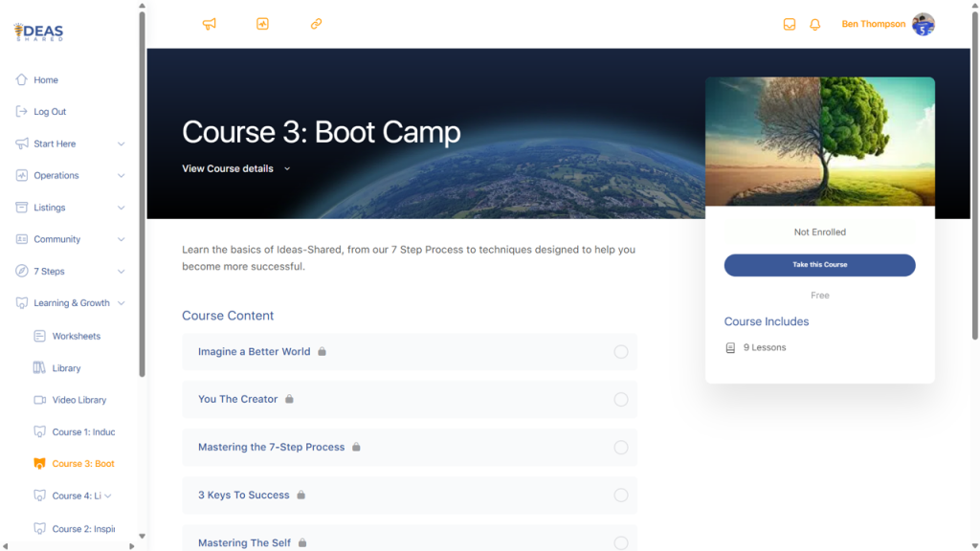980x551 pixels.
Task: Open Worksheets under Learning & Growth
Action: (x=77, y=336)
